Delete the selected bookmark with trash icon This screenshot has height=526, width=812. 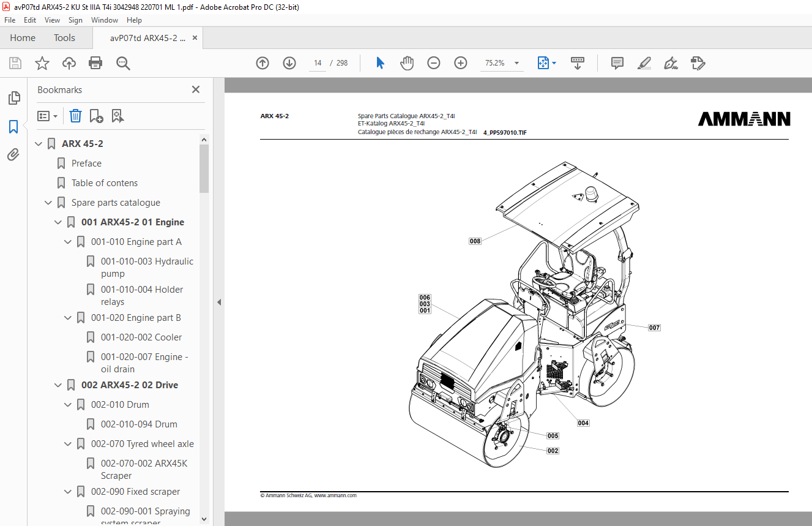[x=75, y=116]
